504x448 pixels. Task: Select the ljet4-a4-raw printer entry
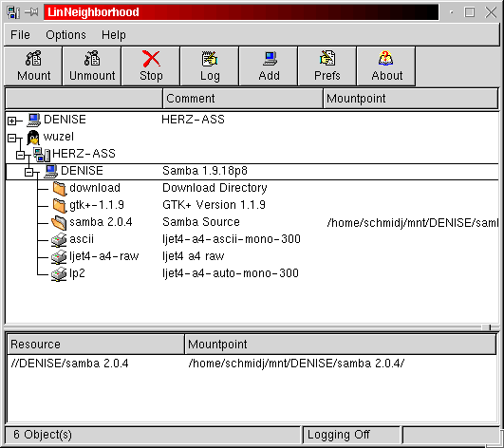[x=104, y=256]
